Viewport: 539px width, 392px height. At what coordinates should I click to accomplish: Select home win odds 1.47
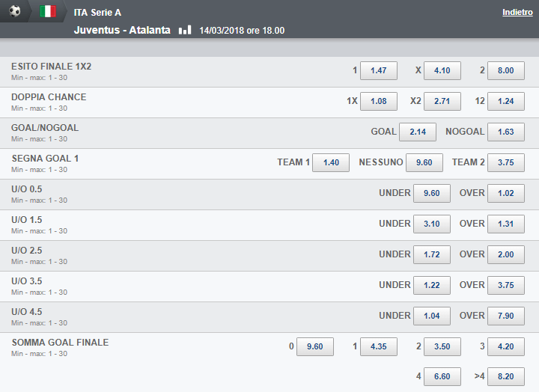(x=379, y=70)
